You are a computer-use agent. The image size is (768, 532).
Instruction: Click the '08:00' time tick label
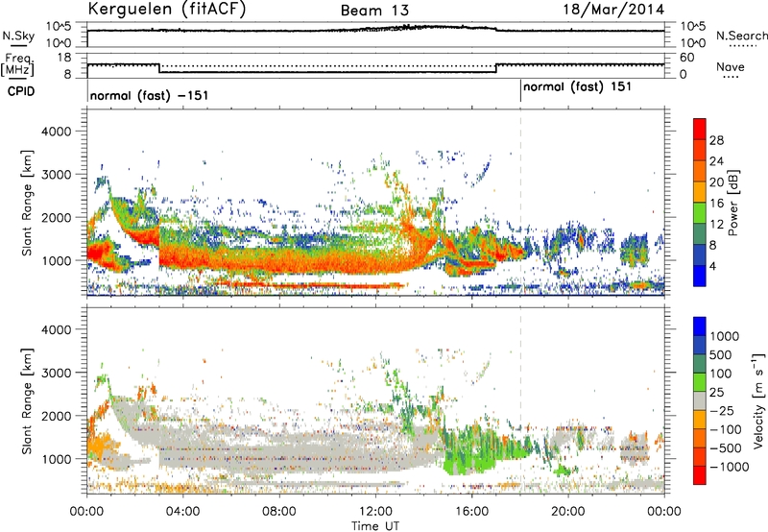[279, 512]
